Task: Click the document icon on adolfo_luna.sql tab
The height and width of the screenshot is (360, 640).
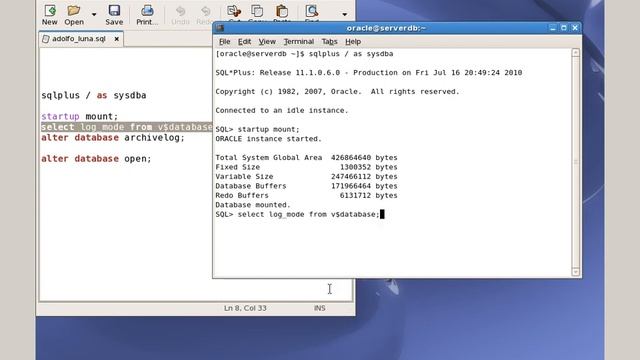Action: click(46, 39)
